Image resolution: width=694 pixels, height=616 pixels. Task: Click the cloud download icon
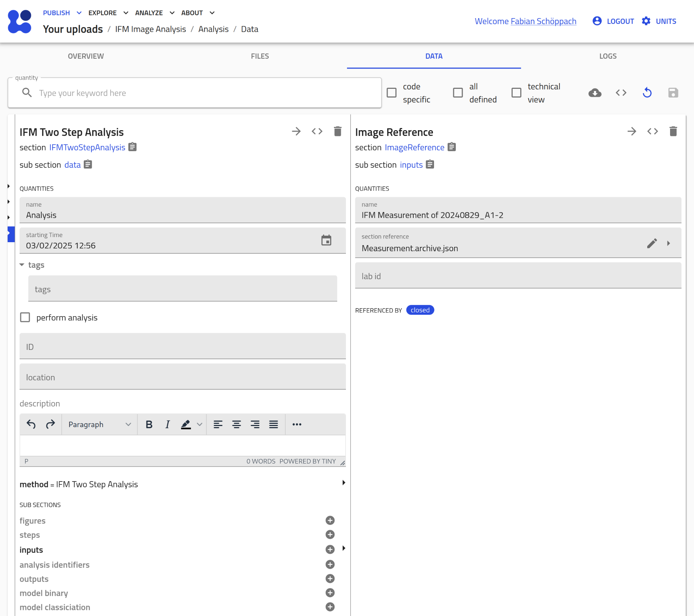click(595, 93)
